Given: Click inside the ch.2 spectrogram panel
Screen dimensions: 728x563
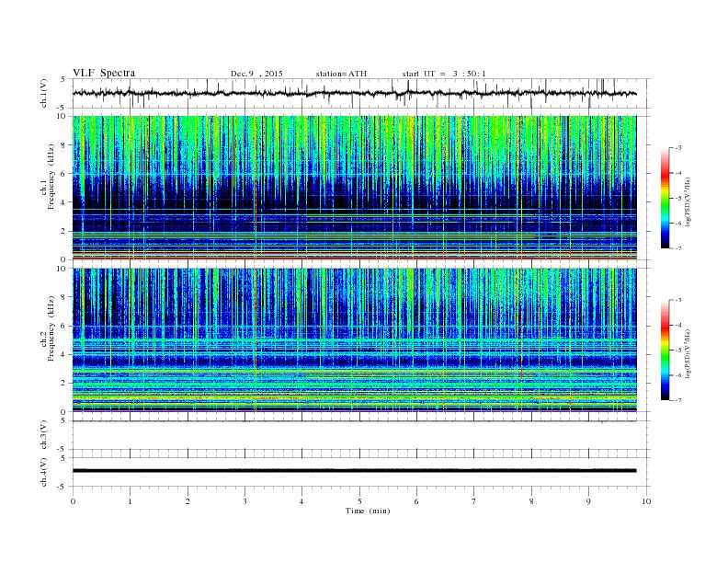Looking at the screenshot, I should click(354, 340).
